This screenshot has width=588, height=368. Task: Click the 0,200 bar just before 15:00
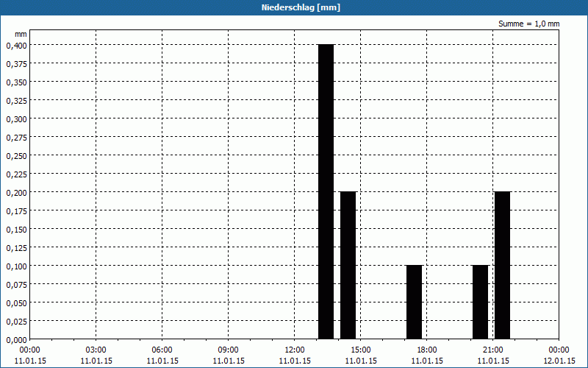coord(348,265)
